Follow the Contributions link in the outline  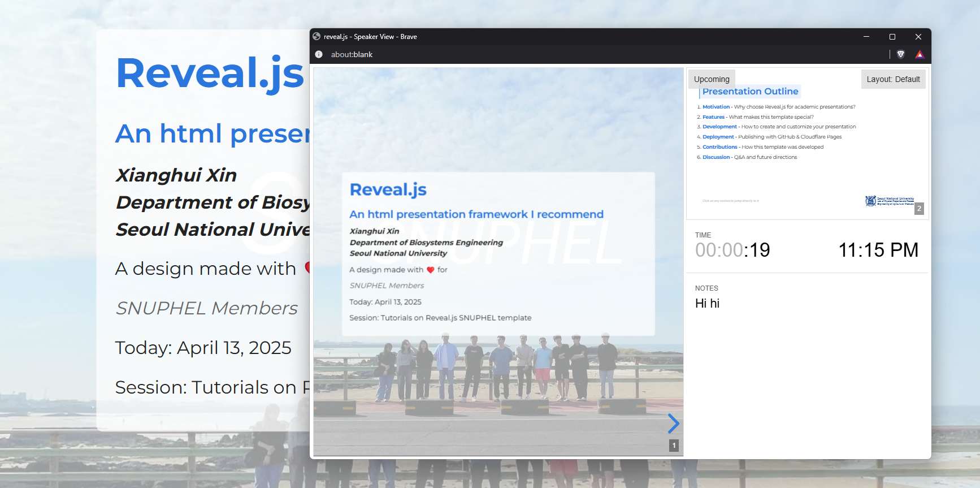719,147
